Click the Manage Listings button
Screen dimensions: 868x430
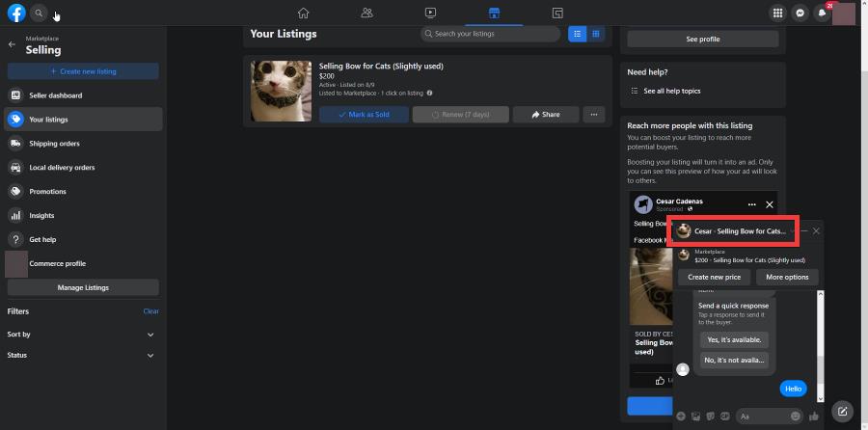click(83, 287)
